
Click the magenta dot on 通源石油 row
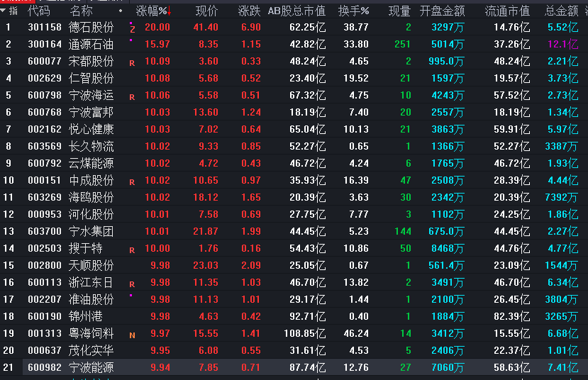click(131, 40)
